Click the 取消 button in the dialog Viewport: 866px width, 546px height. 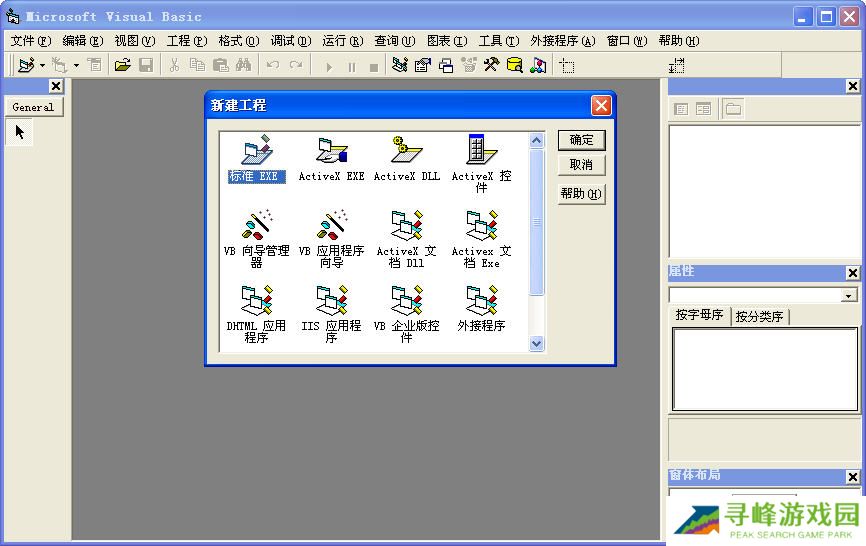(x=582, y=165)
